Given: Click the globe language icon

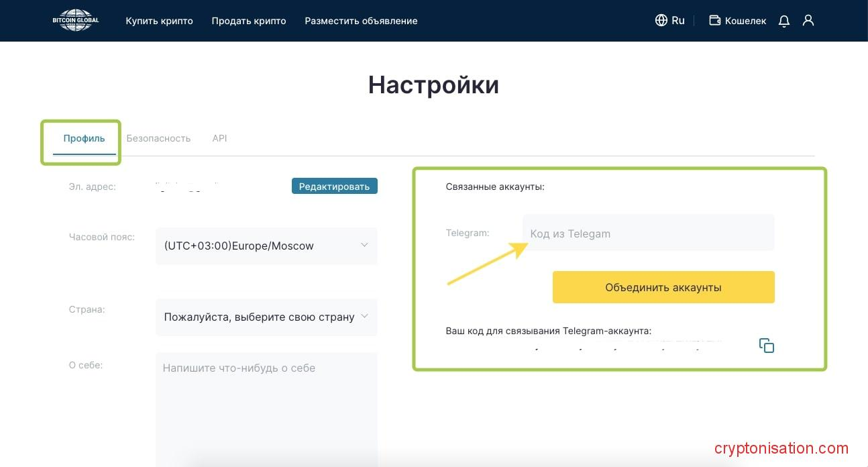Looking at the screenshot, I should [661, 20].
